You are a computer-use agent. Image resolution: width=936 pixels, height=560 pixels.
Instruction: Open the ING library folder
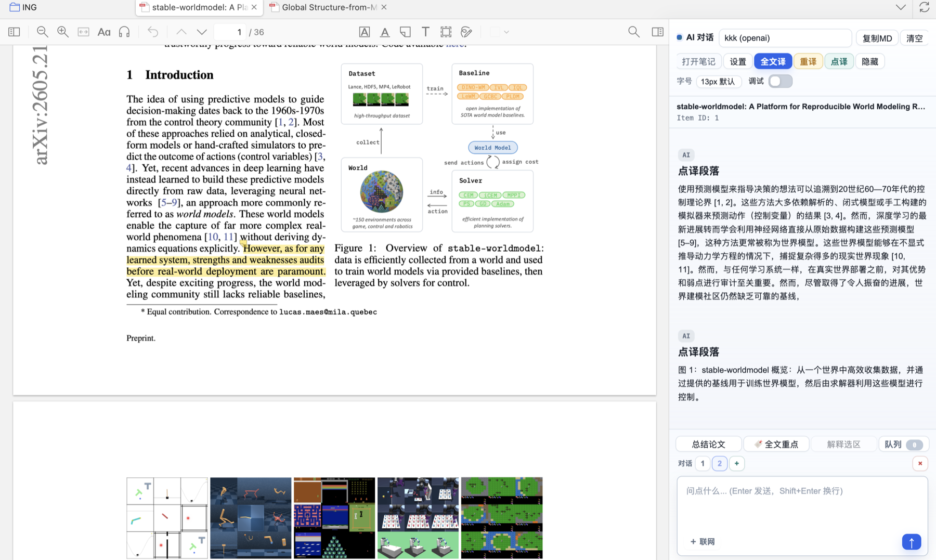23,7
